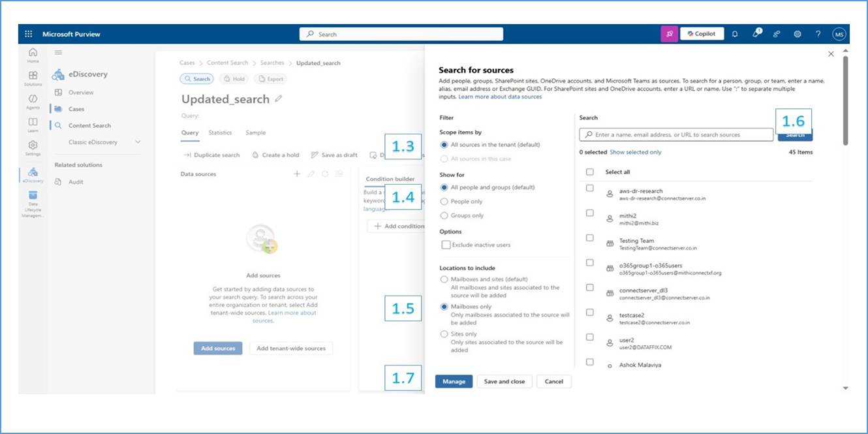Click the purple feedback icon in header
The image size is (868, 434).
669,34
